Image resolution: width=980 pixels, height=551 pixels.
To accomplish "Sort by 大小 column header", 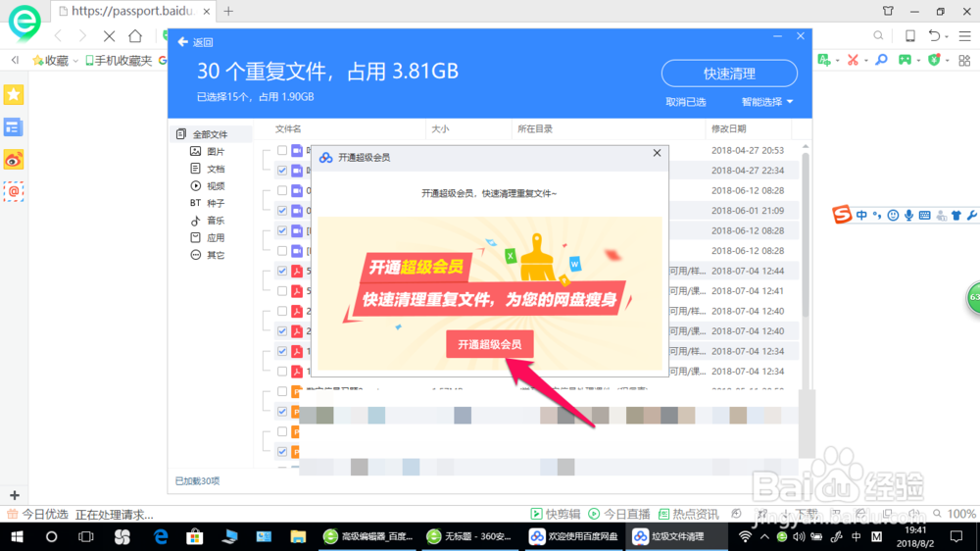I will coord(440,128).
